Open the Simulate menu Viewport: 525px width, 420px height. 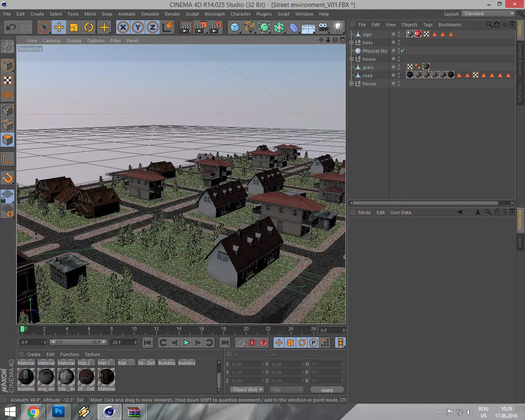150,14
